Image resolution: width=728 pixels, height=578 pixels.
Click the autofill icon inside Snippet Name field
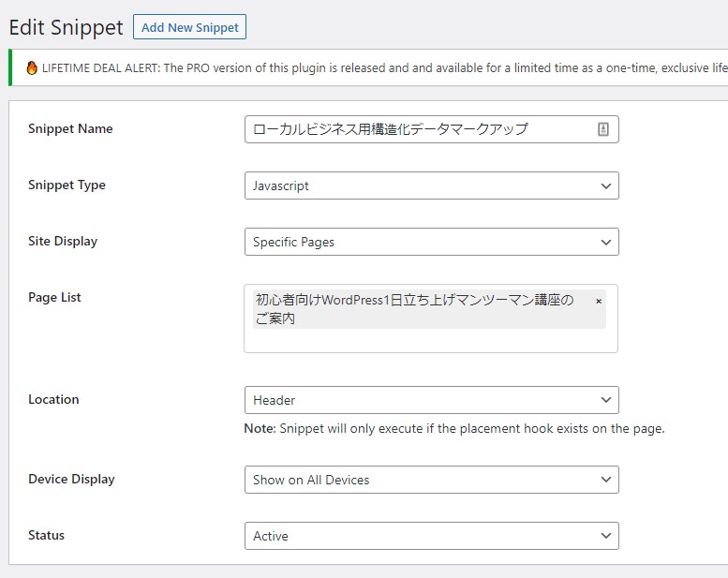pyautogui.click(x=602, y=130)
